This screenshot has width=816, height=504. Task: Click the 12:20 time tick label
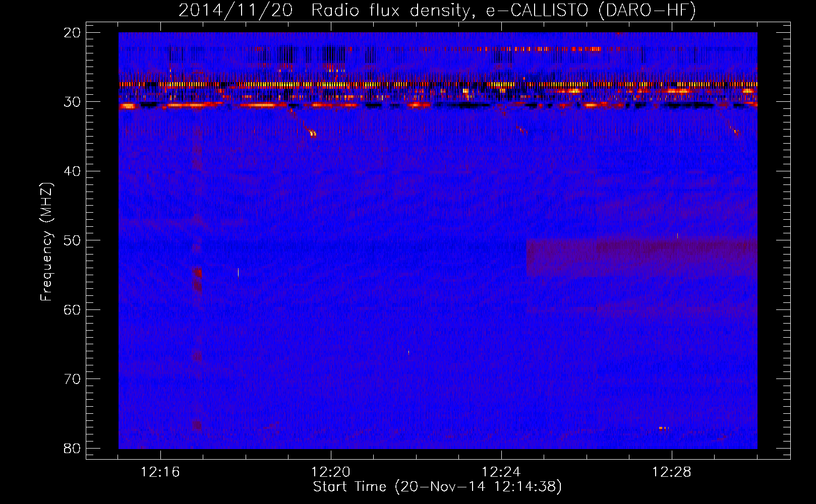tap(331, 472)
